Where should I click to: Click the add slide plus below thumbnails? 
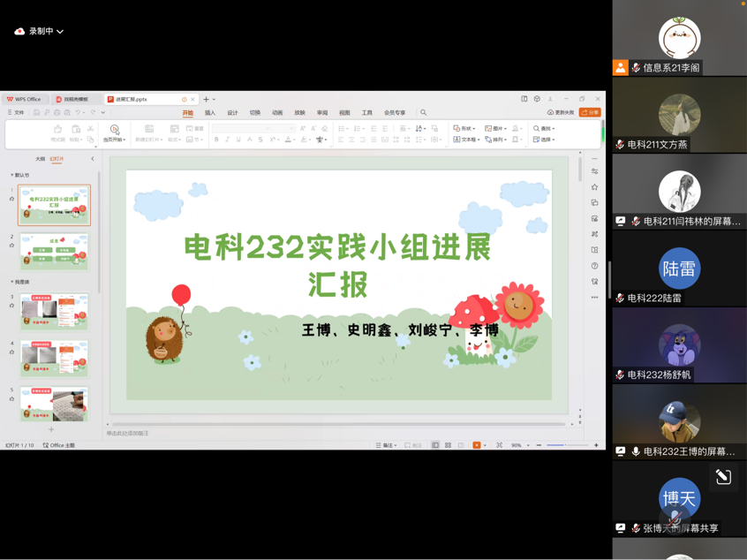(x=51, y=429)
